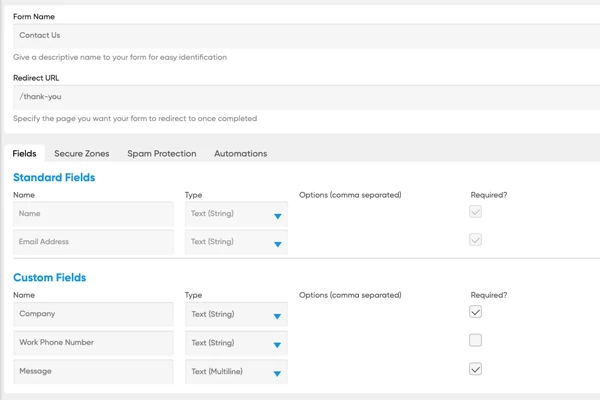Screen dimensions: 600x400
Task: Open the Work Phone Number Type dropdown
Action: 236,343
